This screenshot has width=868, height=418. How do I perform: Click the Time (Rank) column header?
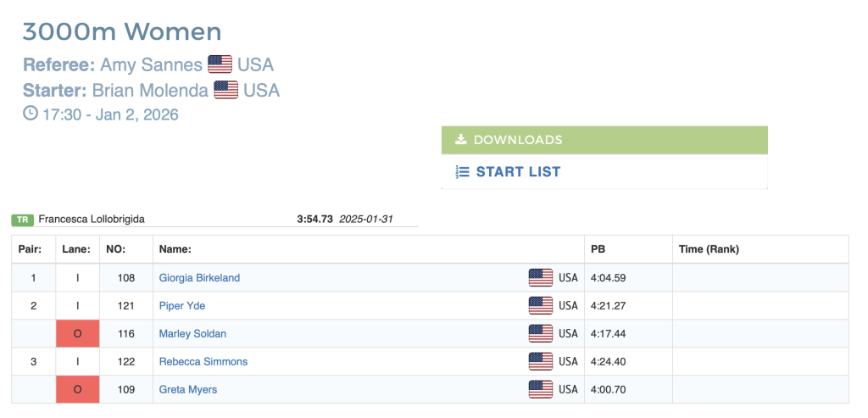[x=709, y=249]
